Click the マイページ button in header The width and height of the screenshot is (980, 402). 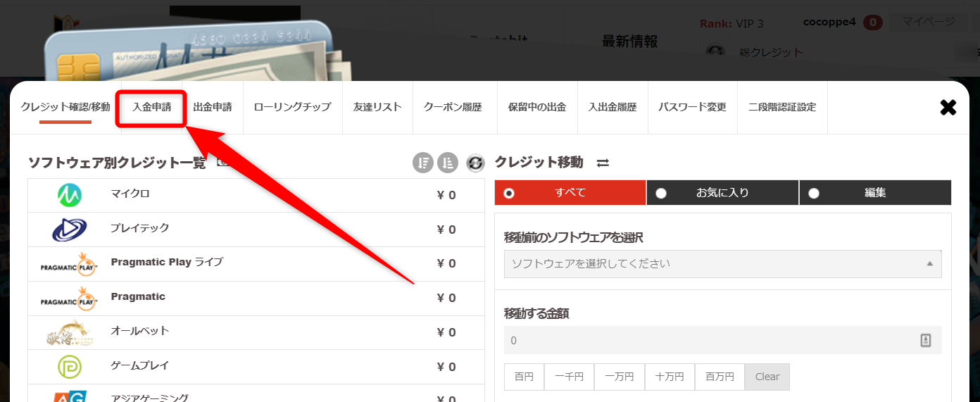(929, 22)
